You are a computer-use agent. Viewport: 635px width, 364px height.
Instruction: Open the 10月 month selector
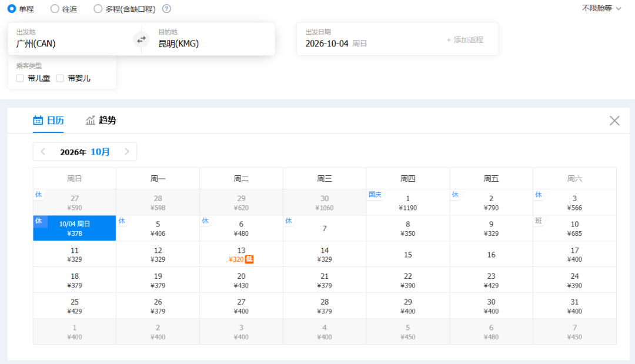pyautogui.click(x=100, y=152)
